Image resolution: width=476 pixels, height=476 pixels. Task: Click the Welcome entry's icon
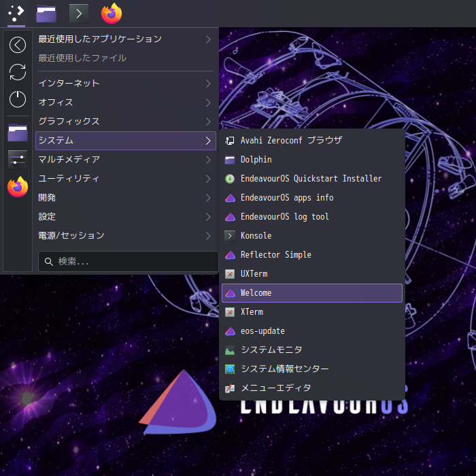(230, 293)
